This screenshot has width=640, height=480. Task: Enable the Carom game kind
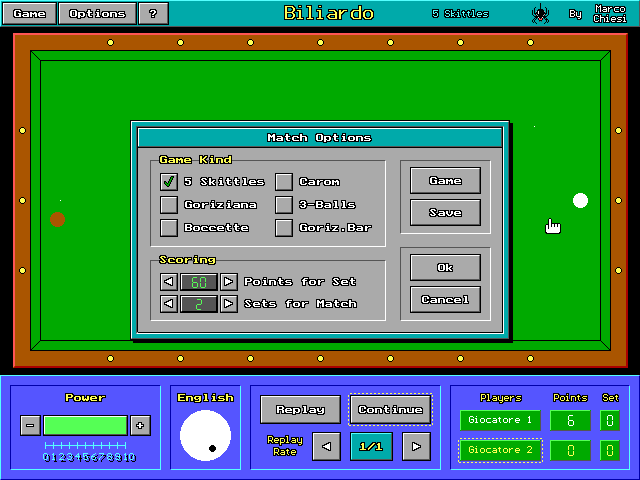[284, 182]
